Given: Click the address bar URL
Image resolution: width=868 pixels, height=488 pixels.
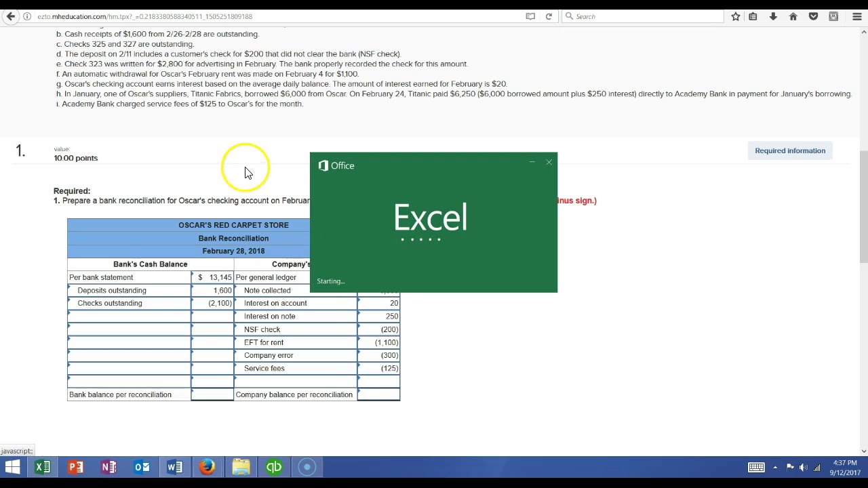Looking at the screenshot, I should (x=145, y=16).
